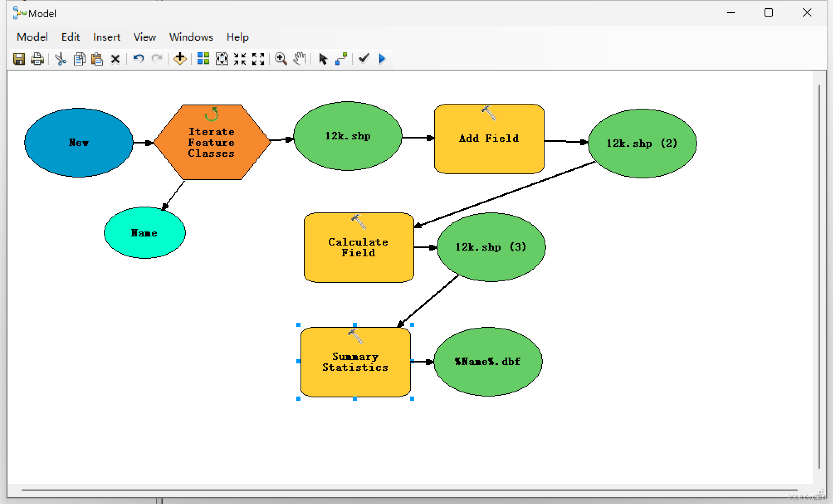Paste from clipboard icon
The height and width of the screenshot is (504, 833).
97,59
